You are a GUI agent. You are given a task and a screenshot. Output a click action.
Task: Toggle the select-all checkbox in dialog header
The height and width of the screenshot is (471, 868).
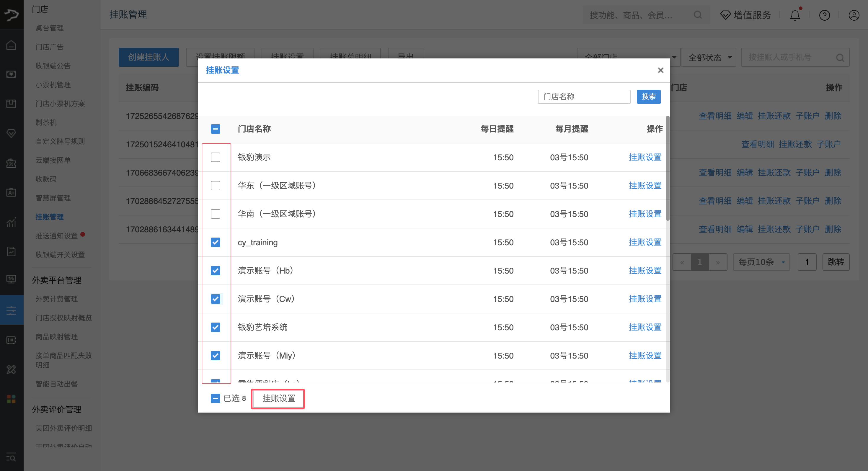pyautogui.click(x=215, y=129)
